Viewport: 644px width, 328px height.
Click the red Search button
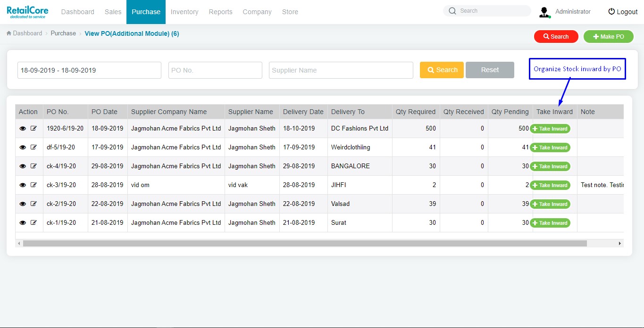pyautogui.click(x=556, y=36)
